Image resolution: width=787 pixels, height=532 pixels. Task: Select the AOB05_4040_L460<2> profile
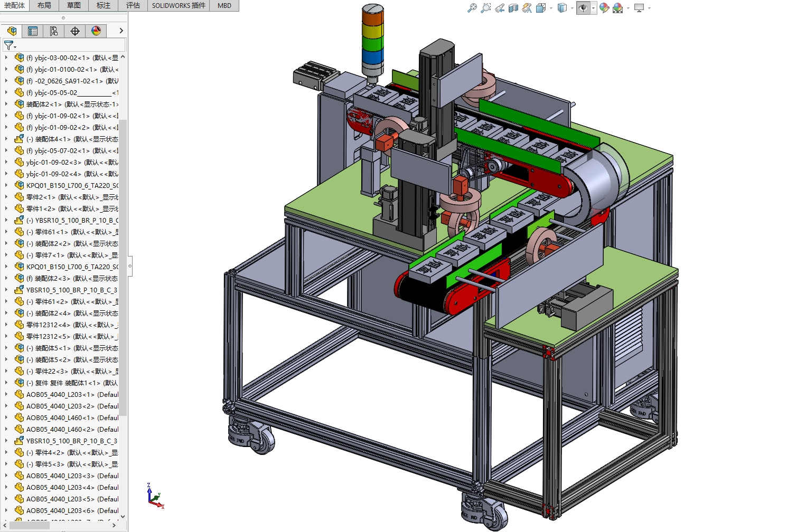click(67, 429)
